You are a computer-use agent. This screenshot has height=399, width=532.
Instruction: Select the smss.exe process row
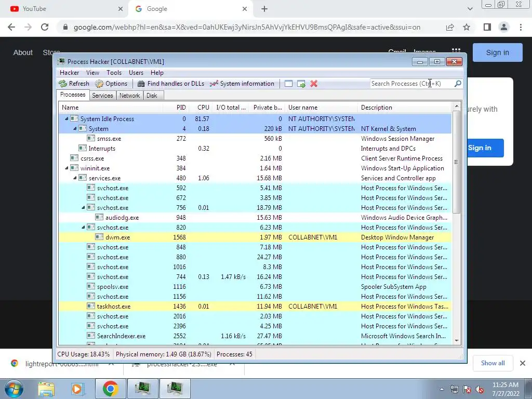point(255,138)
